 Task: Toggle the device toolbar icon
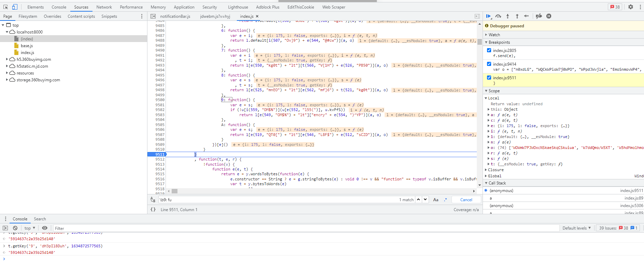(15, 7)
